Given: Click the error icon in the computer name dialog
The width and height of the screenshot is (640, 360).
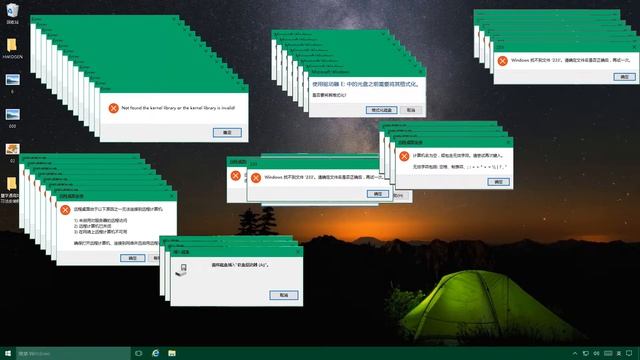Looking at the screenshot, I should (404, 156).
